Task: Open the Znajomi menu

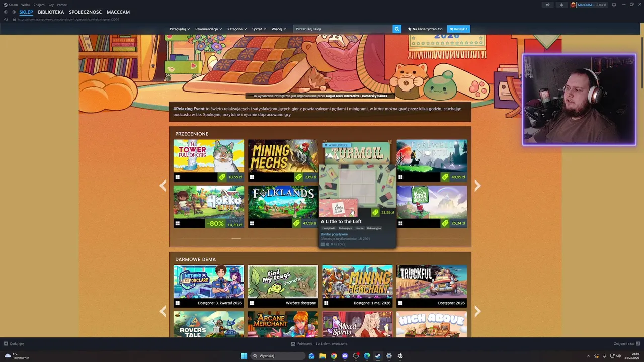Action: pyautogui.click(x=39, y=5)
